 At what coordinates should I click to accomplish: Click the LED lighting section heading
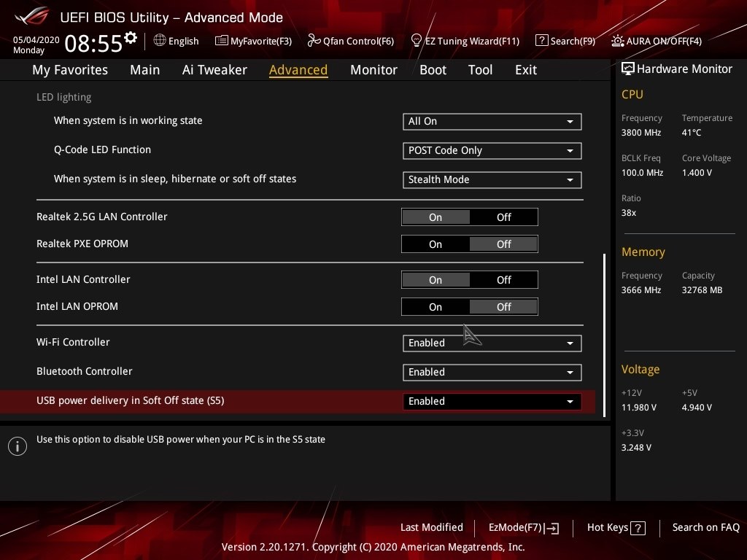click(64, 97)
